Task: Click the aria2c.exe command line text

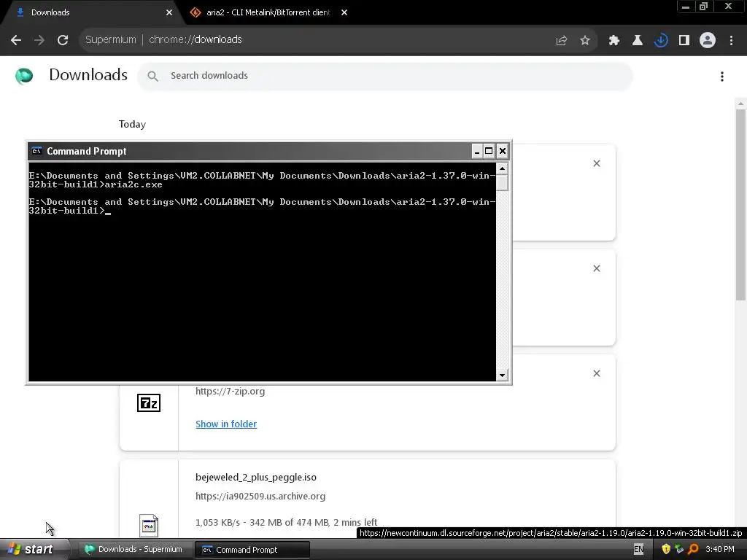Action: click(x=133, y=184)
